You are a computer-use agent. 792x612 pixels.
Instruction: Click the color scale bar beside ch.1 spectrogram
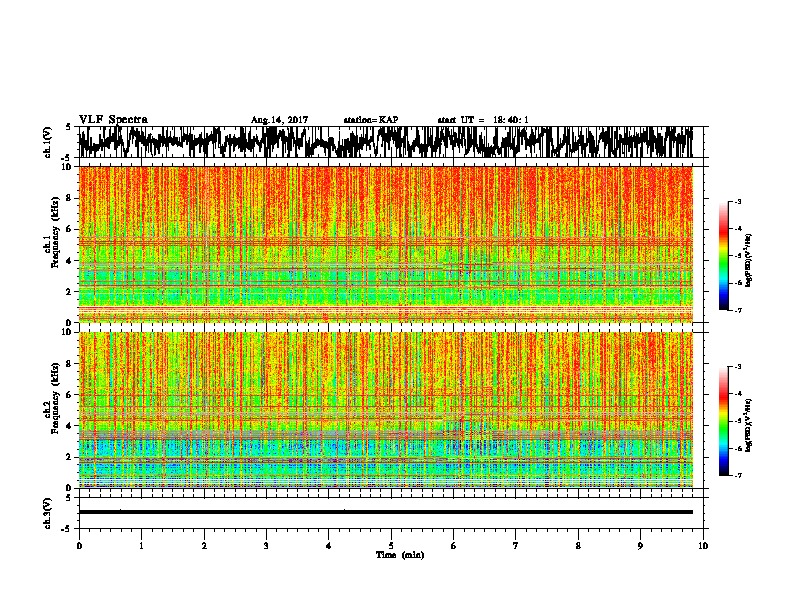click(724, 256)
